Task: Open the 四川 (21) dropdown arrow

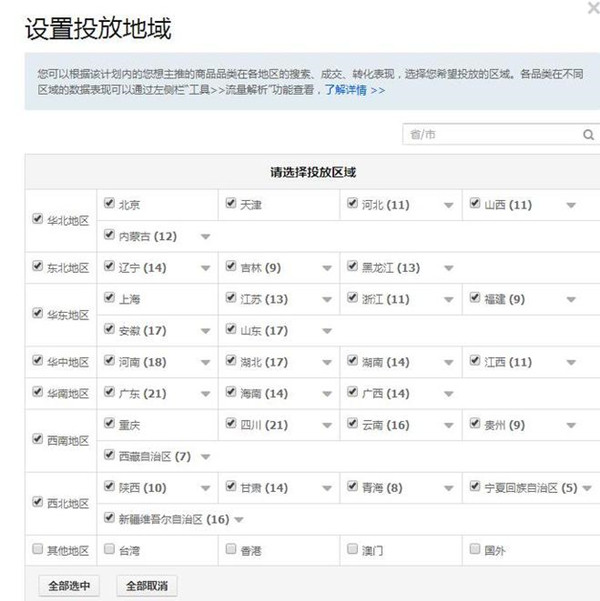Action: pos(327,425)
